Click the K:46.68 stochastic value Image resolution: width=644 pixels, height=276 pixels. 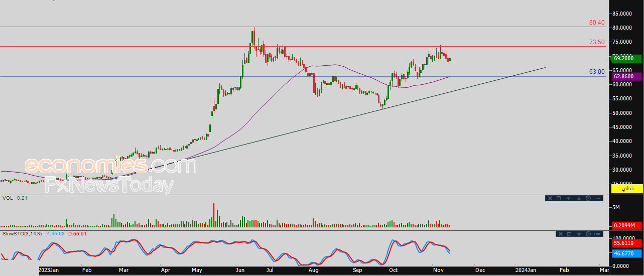point(56,233)
